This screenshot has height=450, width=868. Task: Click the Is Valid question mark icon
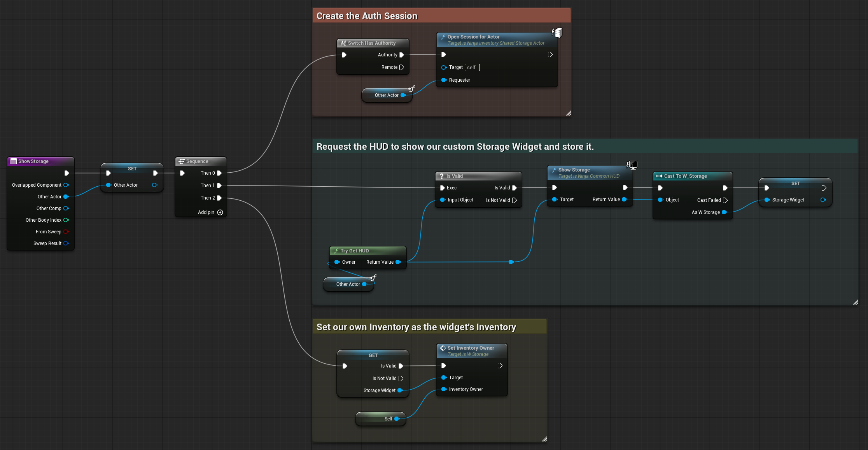pos(442,176)
